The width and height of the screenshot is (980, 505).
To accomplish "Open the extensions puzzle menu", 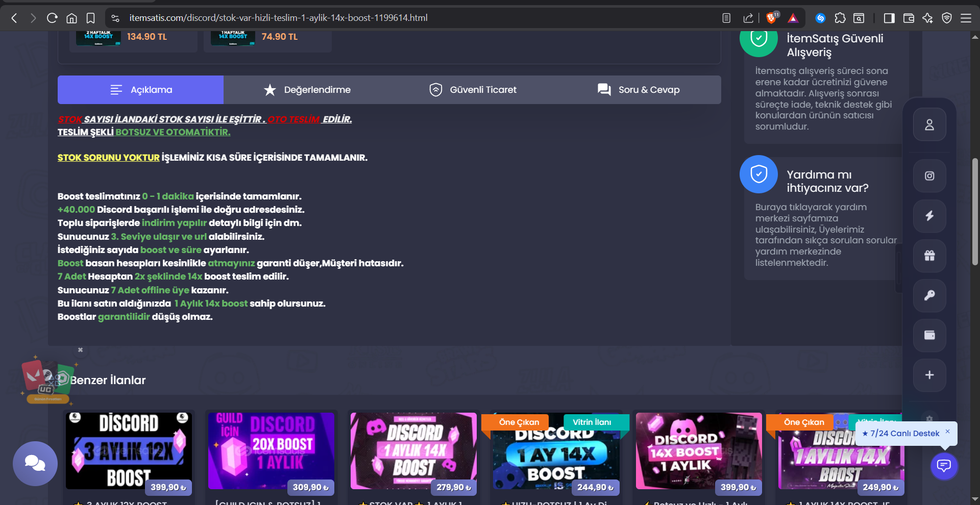I will pos(840,18).
